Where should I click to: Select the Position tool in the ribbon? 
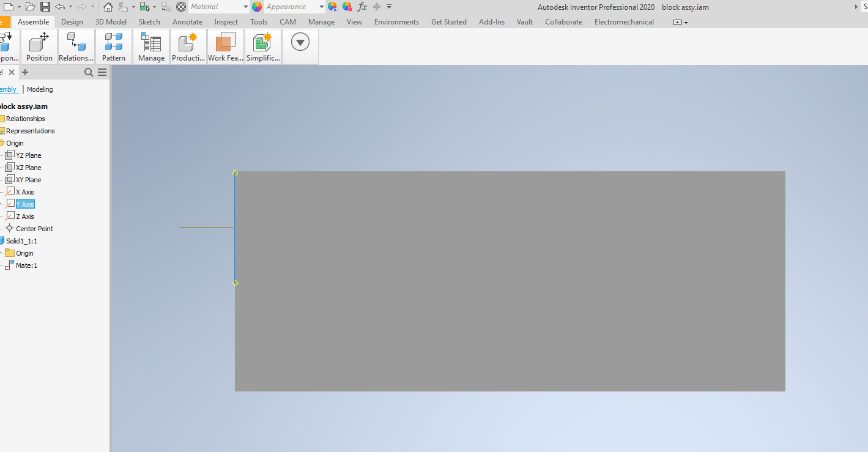pyautogui.click(x=38, y=46)
